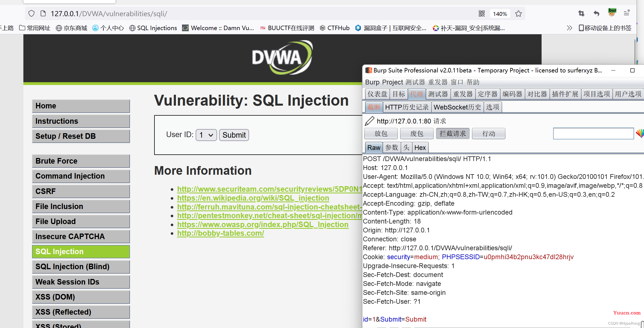Open the Project menu in Burp

(392, 82)
